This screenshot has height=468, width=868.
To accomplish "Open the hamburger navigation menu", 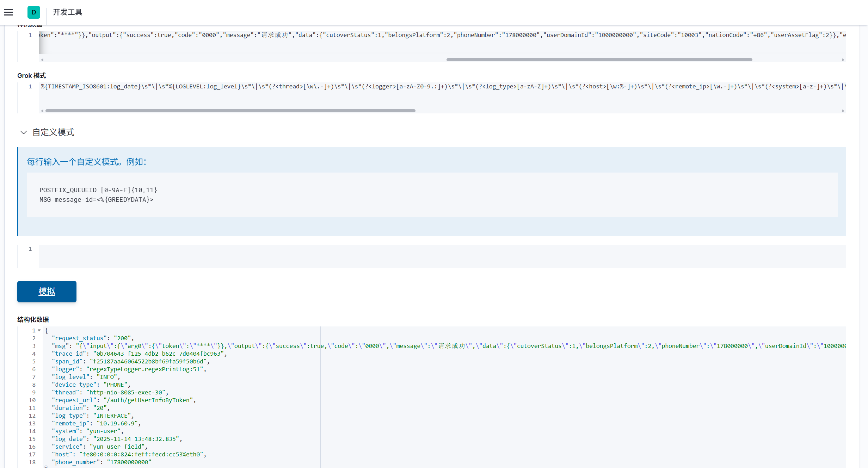I will (x=8, y=12).
